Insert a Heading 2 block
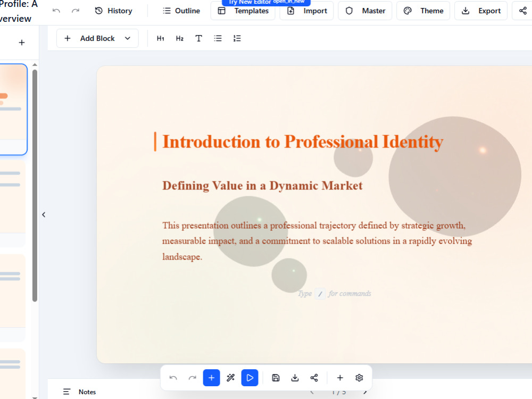Viewport: 532px width, 399px height. (179, 38)
